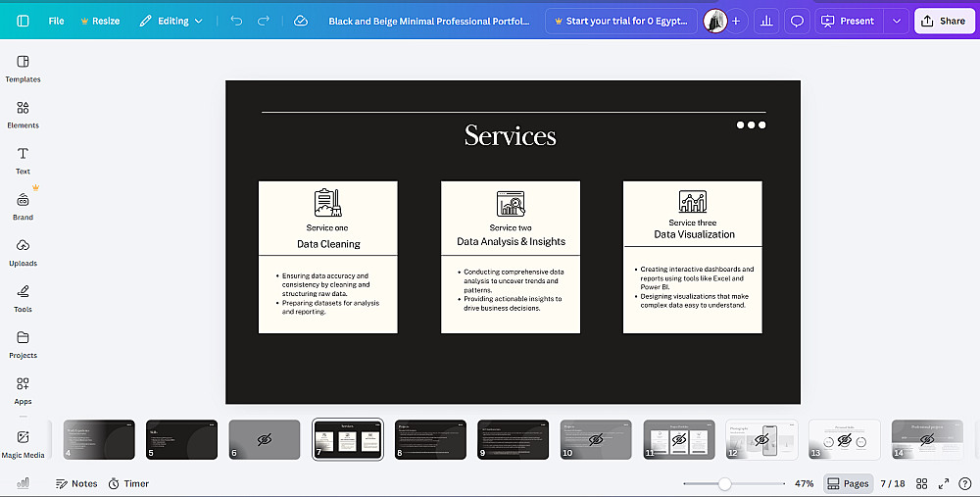Image resolution: width=980 pixels, height=497 pixels.
Task: Select page 8 thumbnail
Action: 430,439
